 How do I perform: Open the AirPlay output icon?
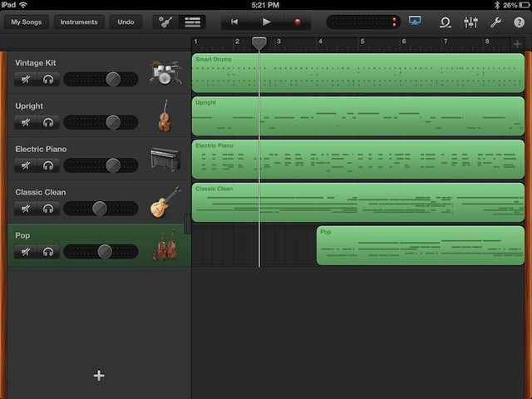point(415,21)
